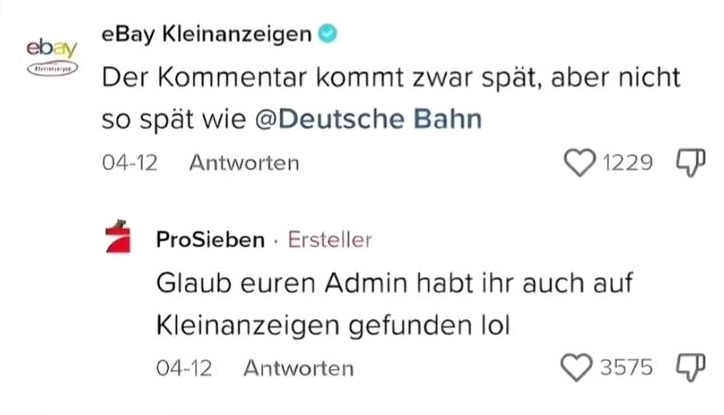Visit the ProSieben username profile

click(x=211, y=240)
